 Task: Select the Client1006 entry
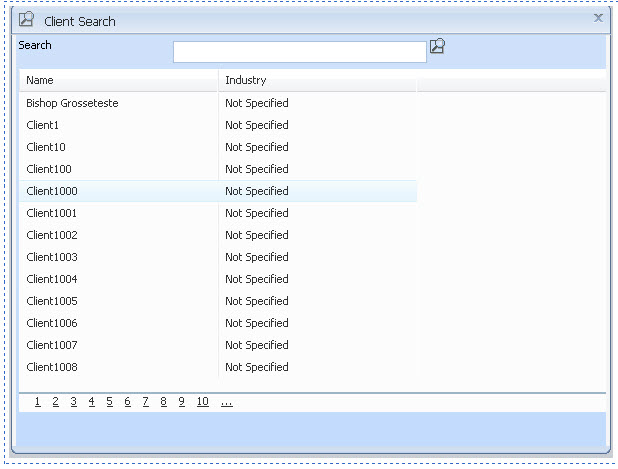pos(52,323)
